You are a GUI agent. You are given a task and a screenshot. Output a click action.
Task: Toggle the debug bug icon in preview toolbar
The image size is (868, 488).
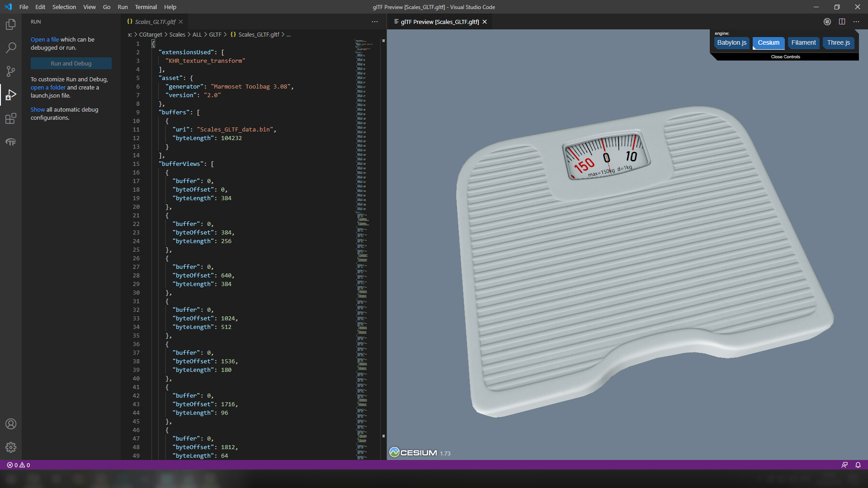827,22
